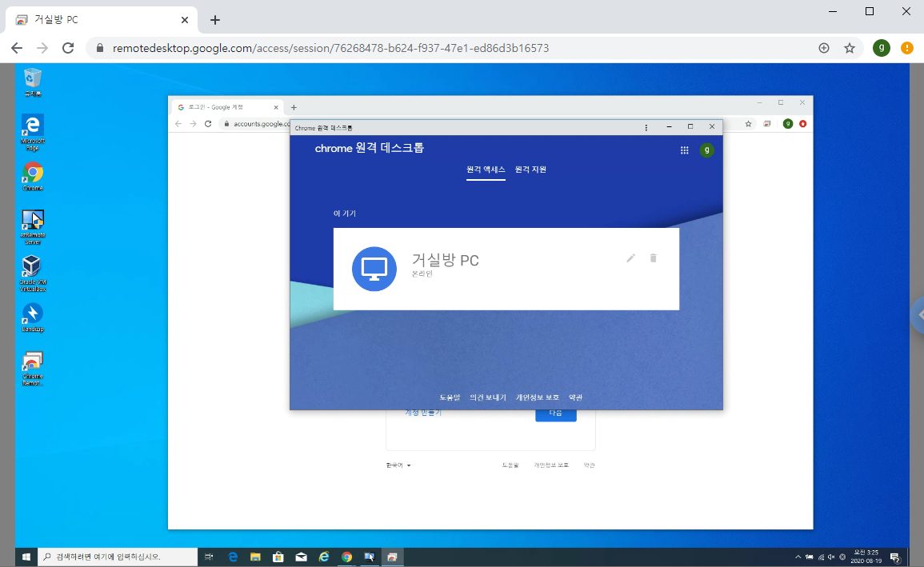Open Mail from remote taskbar

[x=301, y=557]
